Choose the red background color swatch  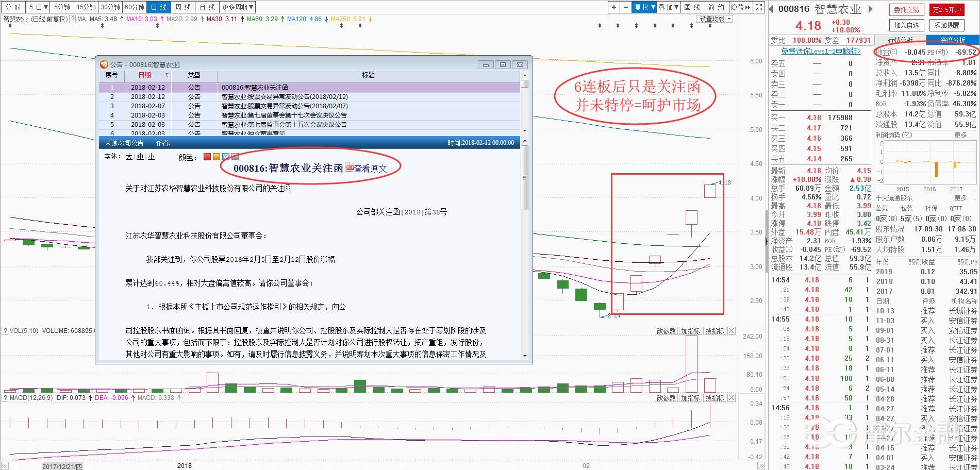(x=207, y=157)
